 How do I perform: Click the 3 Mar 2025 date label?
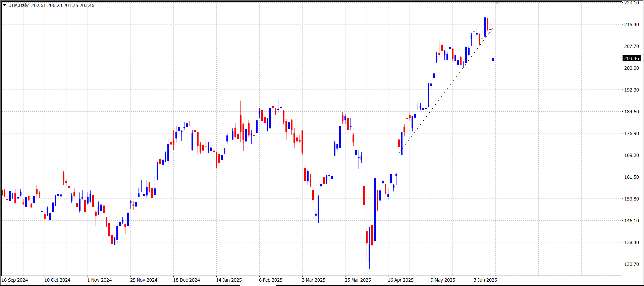coord(314,280)
